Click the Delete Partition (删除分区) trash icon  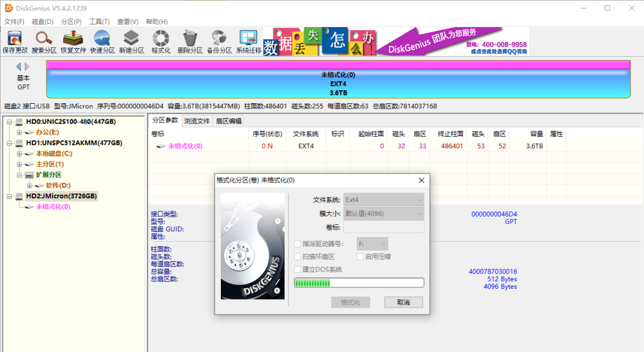coord(190,42)
